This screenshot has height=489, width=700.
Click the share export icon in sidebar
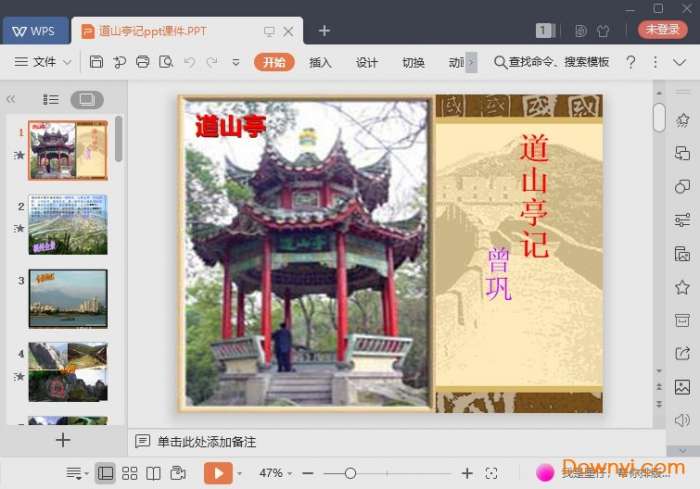(x=683, y=353)
